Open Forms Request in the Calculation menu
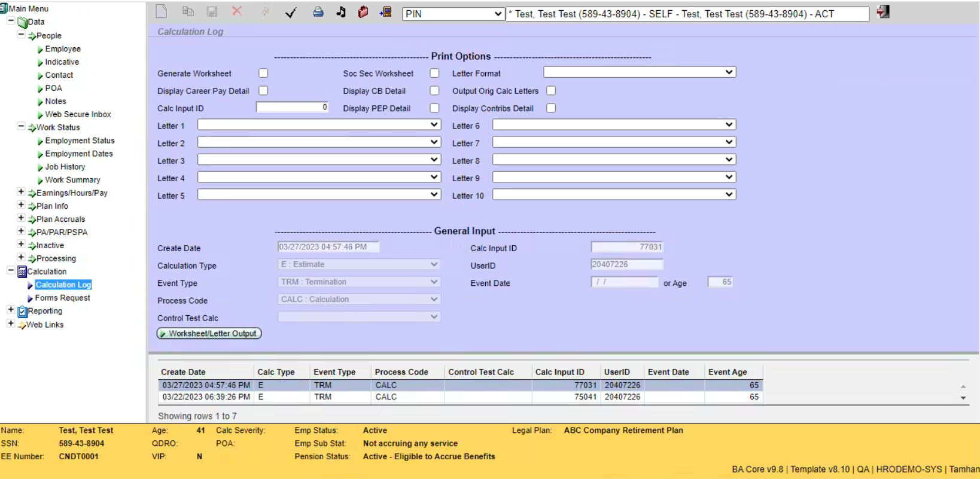 tap(62, 298)
